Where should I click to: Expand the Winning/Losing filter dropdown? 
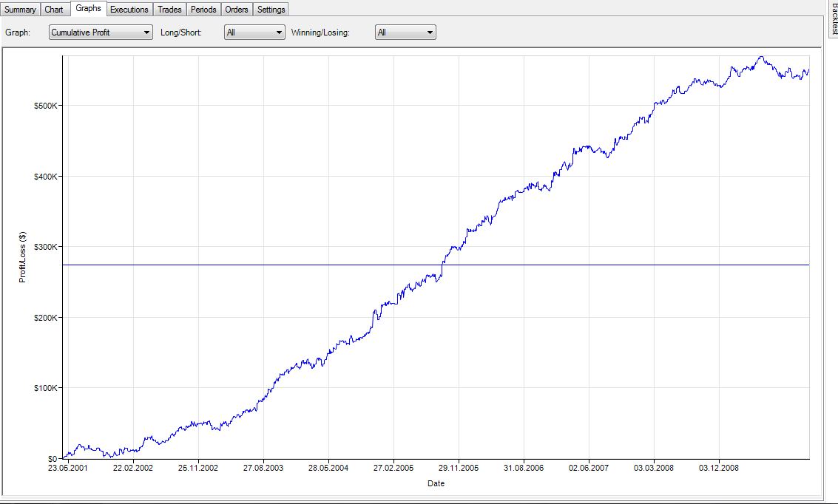pyautogui.click(x=405, y=33)
